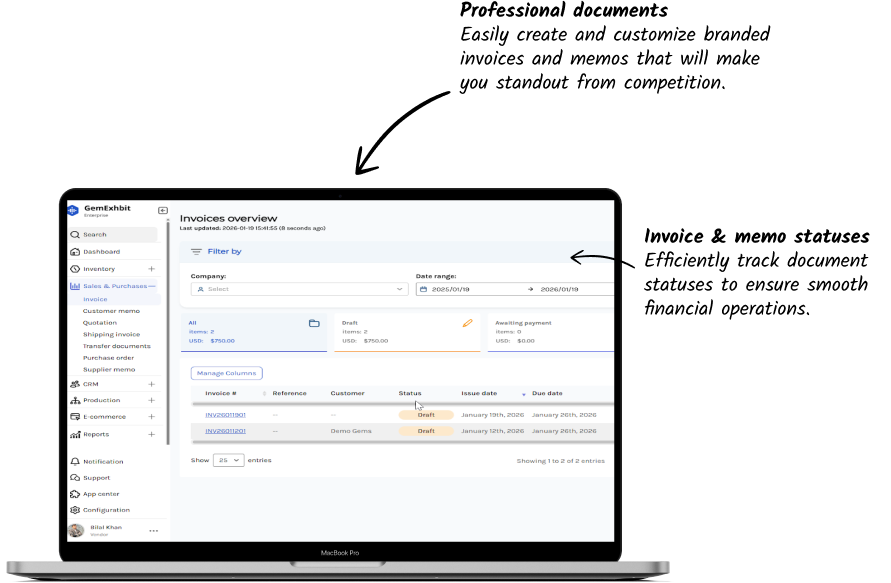Open the three-dot menu beside Bilal Khan
The width and height of the screenshot is (891, 583).
tap(153, 530)
